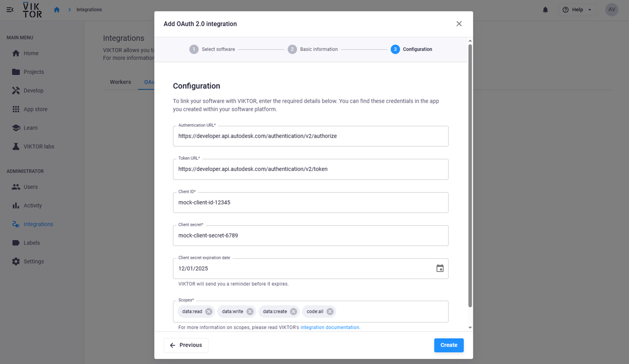
Task: Remove the data:read scope chip
Action: pos(209,312)
